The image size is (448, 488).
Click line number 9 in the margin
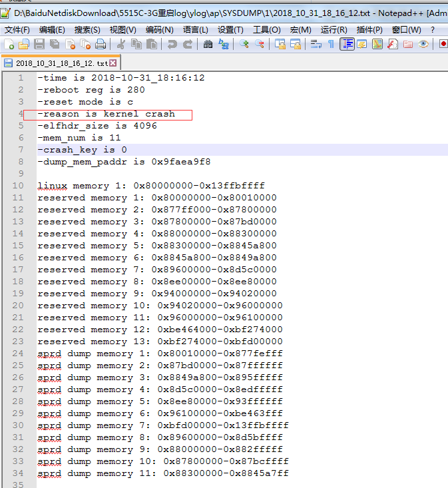coord(21,174)
